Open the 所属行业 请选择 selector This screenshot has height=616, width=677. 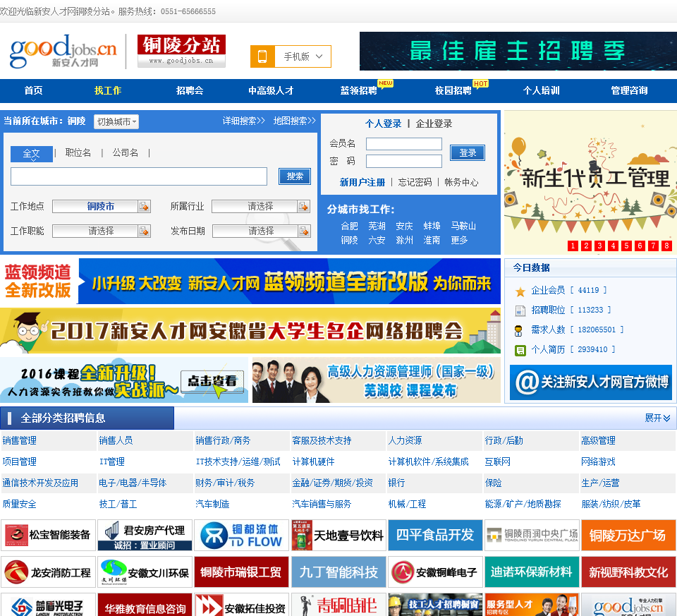coord(261,207)
